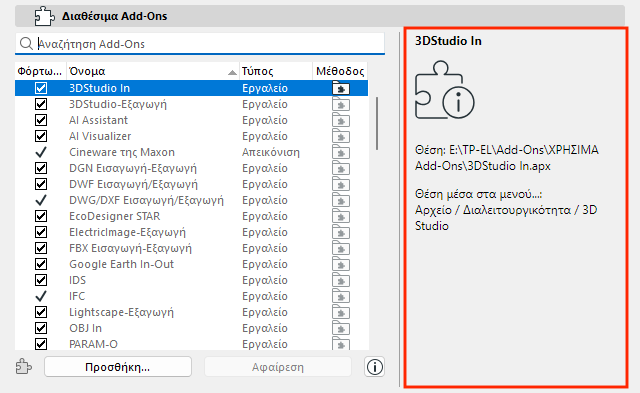640x393 pixels.
Task: Toggle the OBJ In checkbox
Action: pyautogui.click(x=41, y=328)
